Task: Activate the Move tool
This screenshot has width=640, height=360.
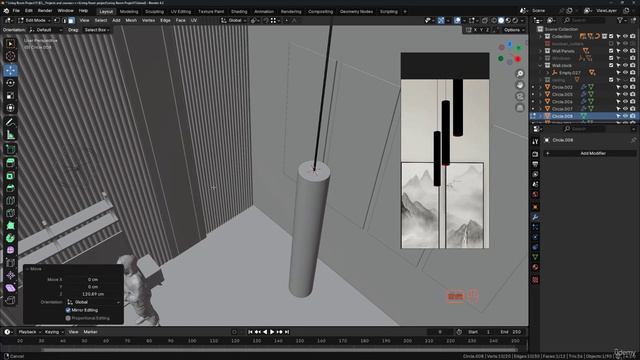Action: 10,70
